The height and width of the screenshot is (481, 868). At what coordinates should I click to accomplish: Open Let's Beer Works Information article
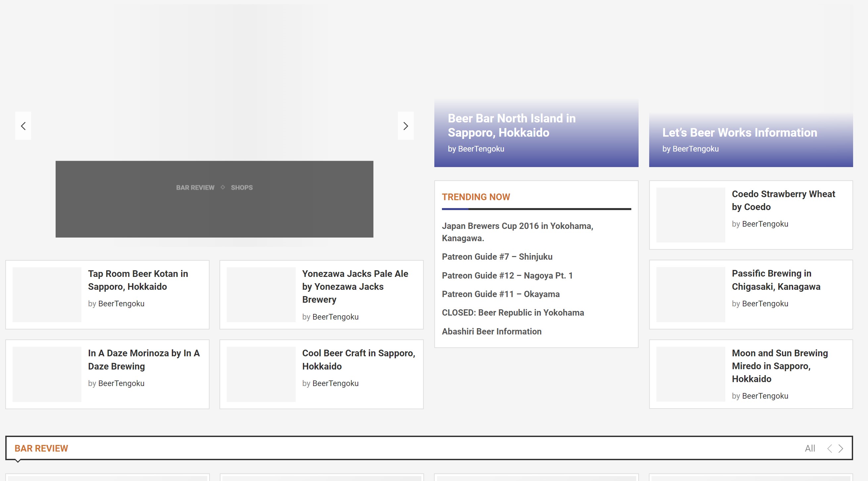click(x=740, y=132)
